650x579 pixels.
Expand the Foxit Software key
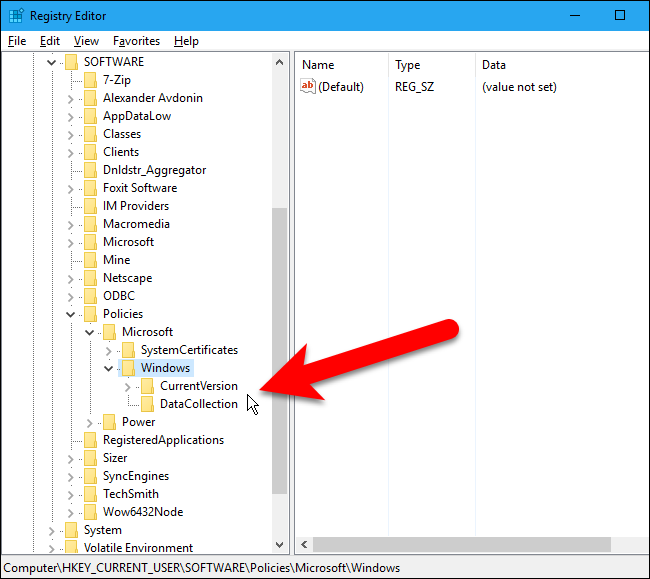tap(70, 189)
